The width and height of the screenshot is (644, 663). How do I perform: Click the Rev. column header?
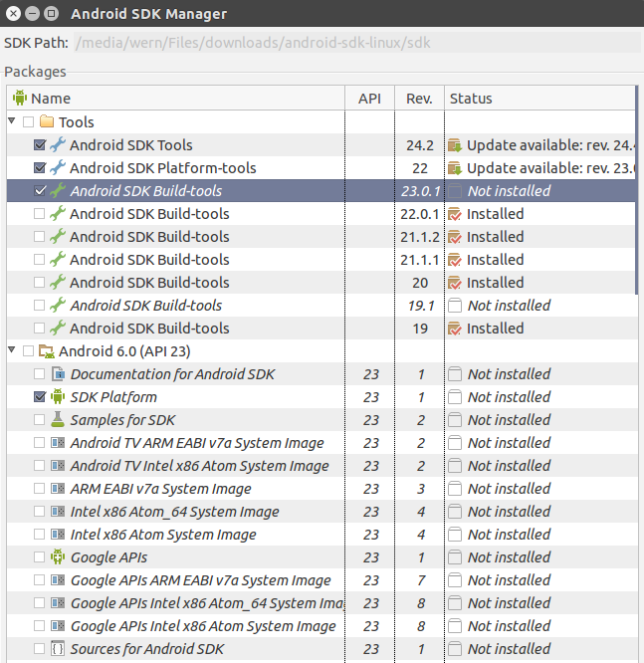click(419, 99)
